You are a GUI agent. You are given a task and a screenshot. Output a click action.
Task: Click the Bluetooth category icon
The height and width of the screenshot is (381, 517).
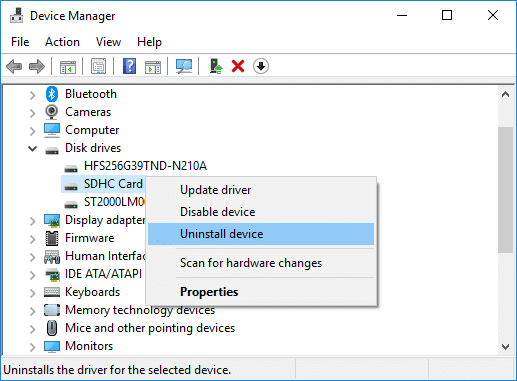coord(52,94)
